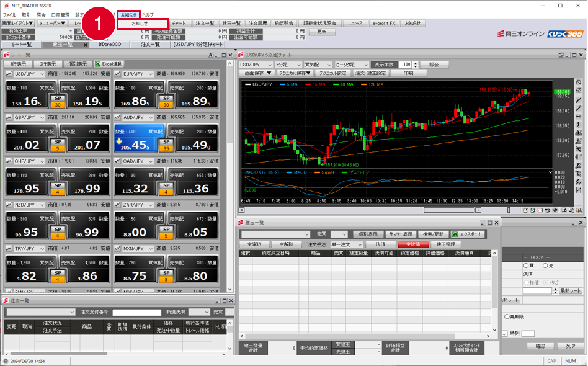Switch to the [USD/JPY 5分足]チャート tab
Viewport: 588px width, 366px height.
[x=198, y=44]
